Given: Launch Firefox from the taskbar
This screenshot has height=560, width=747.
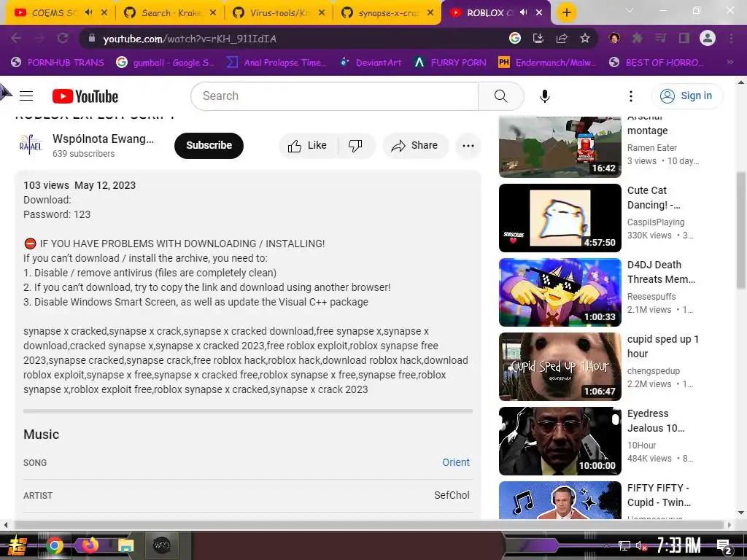Looking at the screenshot, I should 90,545.
